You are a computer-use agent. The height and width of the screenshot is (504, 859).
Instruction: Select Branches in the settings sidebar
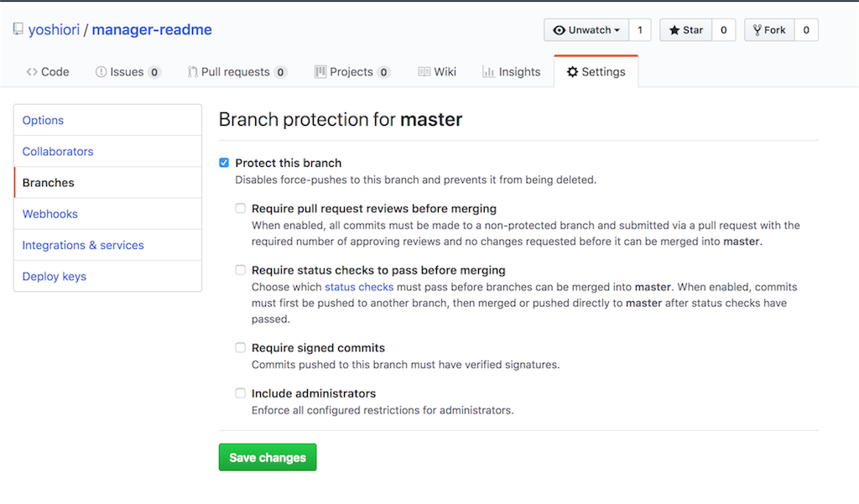pos(108,183)
